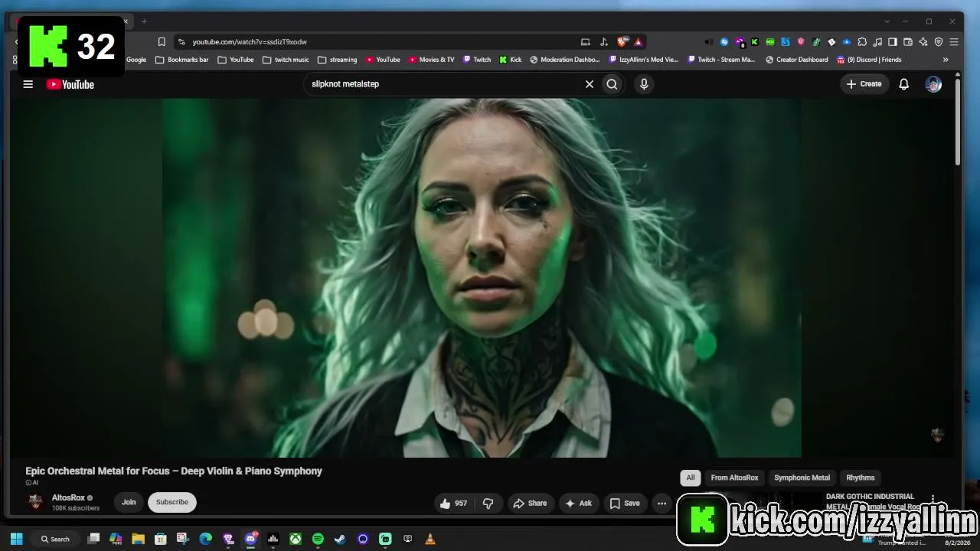
Task: Open Discord from the taskbar
Action: pyautogui.click(x=250, y=539)
